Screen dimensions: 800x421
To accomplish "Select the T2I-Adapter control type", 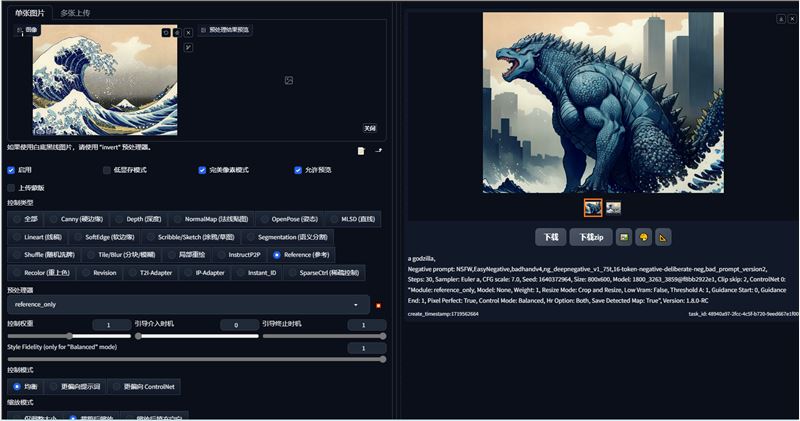I will 152,273.
